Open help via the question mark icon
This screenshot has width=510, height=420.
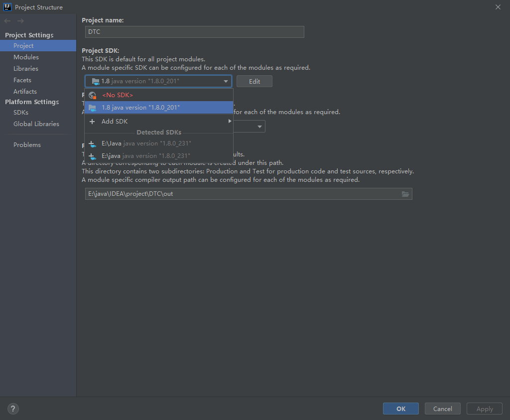tap(12, 409)
